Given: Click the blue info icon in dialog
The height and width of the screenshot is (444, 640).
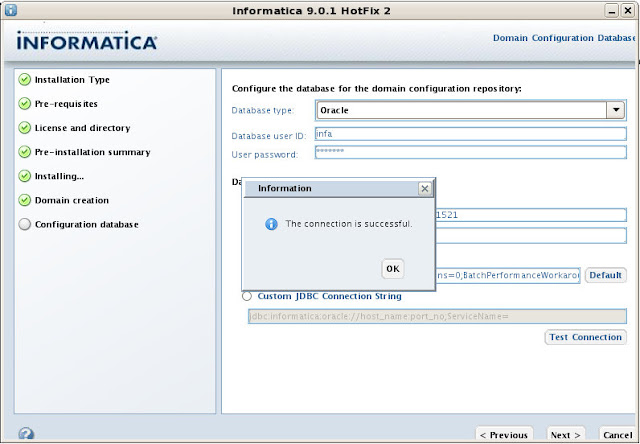Looking at the screenshot, I should [271, 224].
